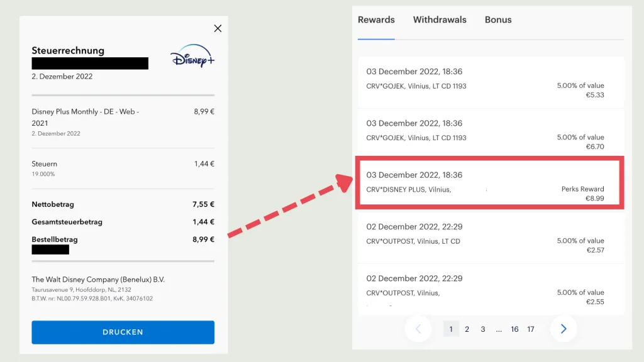Open the Withdrawals tab
Screen dimensions: 644x362
pos(440,20)
